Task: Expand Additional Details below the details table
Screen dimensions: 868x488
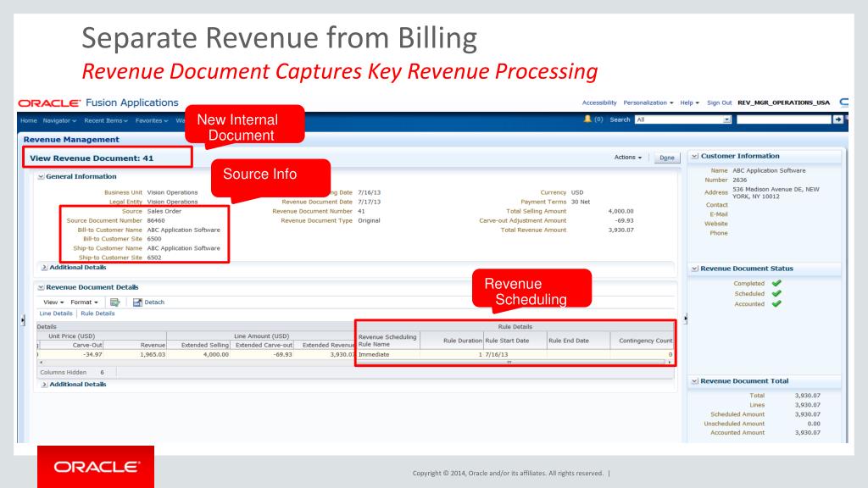Action: (x=44, y=384)
